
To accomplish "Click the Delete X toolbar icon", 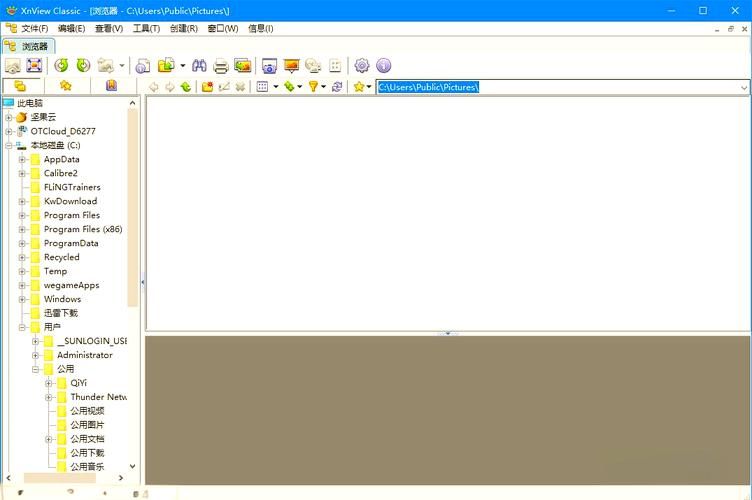I will 240,87.
